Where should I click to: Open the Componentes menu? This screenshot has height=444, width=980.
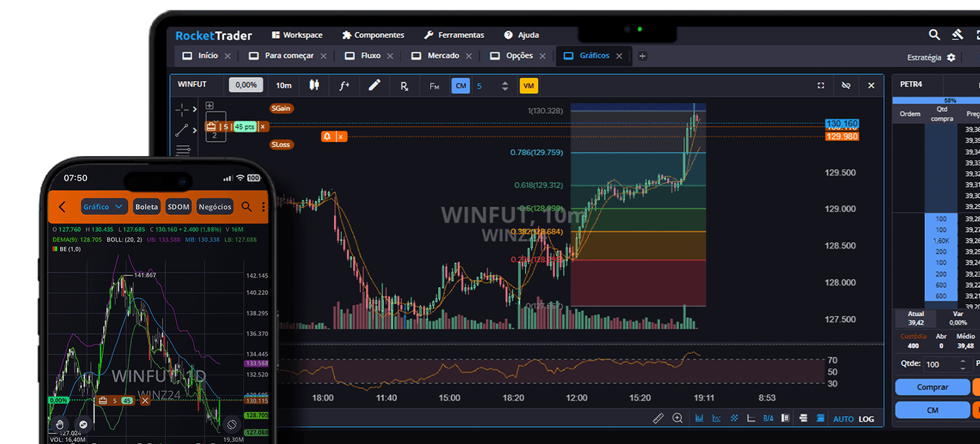click(x=373, y=35)
